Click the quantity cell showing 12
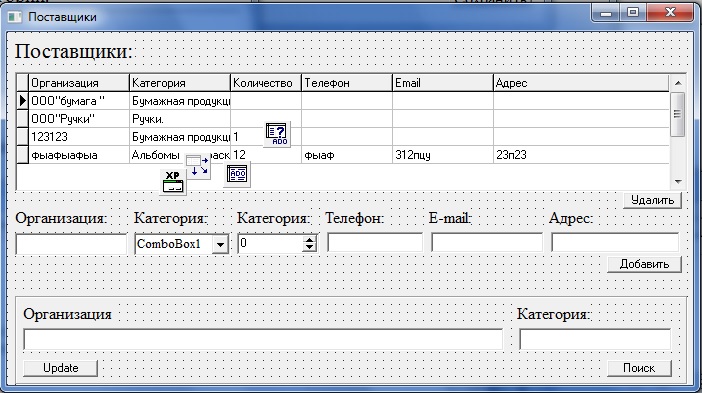The image size is (702, 393). (266, 155)
